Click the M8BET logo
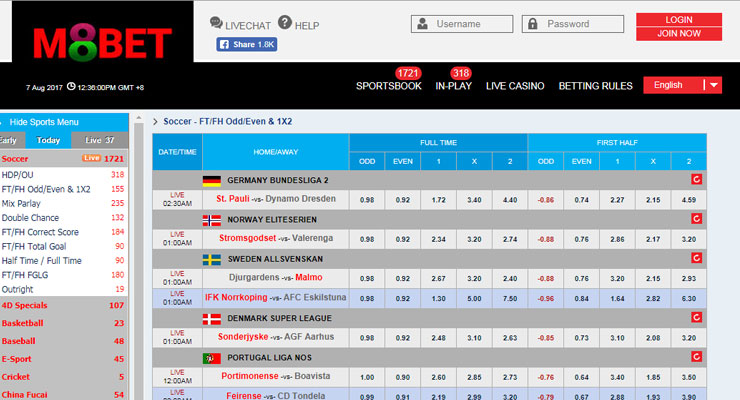Screen dimensions: 740x400 pyautogui.click(x=97, y=44)
